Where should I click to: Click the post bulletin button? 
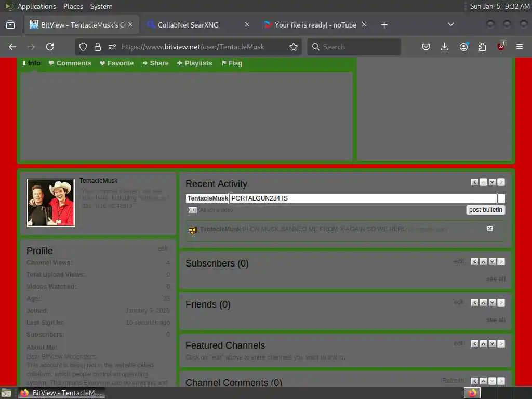(486, 210)
